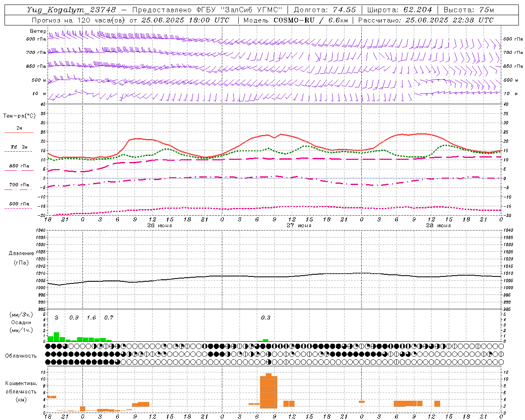Click the (км) convective cloud unit label
This screenshot has height=420, width=525.
21,399
